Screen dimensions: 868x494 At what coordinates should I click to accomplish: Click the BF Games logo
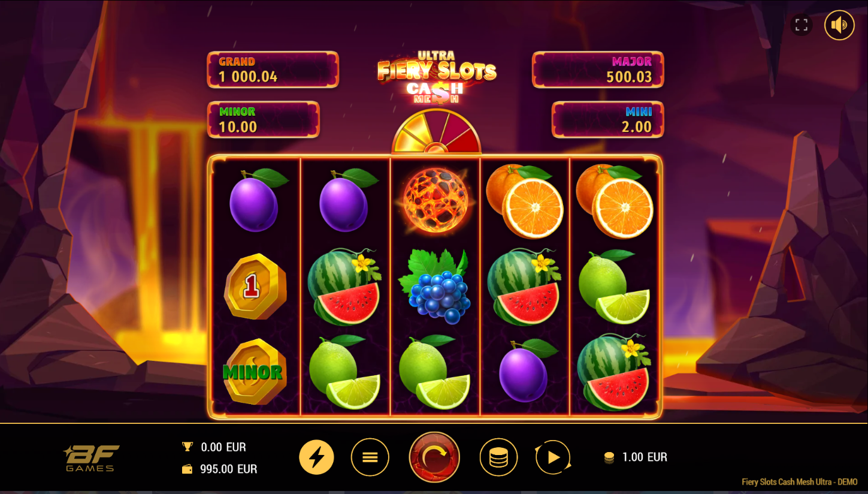coord(92,458)
